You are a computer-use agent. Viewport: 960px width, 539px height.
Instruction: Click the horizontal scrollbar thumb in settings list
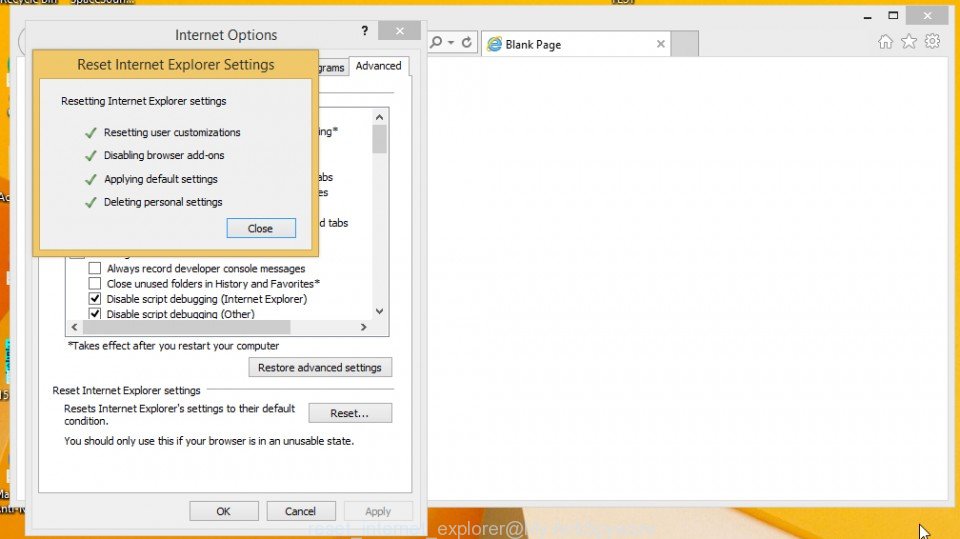point(186,327)
